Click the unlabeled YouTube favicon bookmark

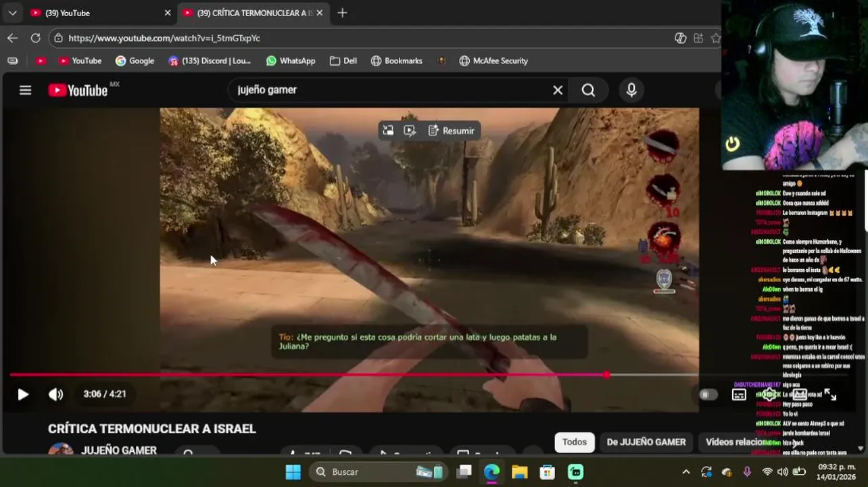41,61
